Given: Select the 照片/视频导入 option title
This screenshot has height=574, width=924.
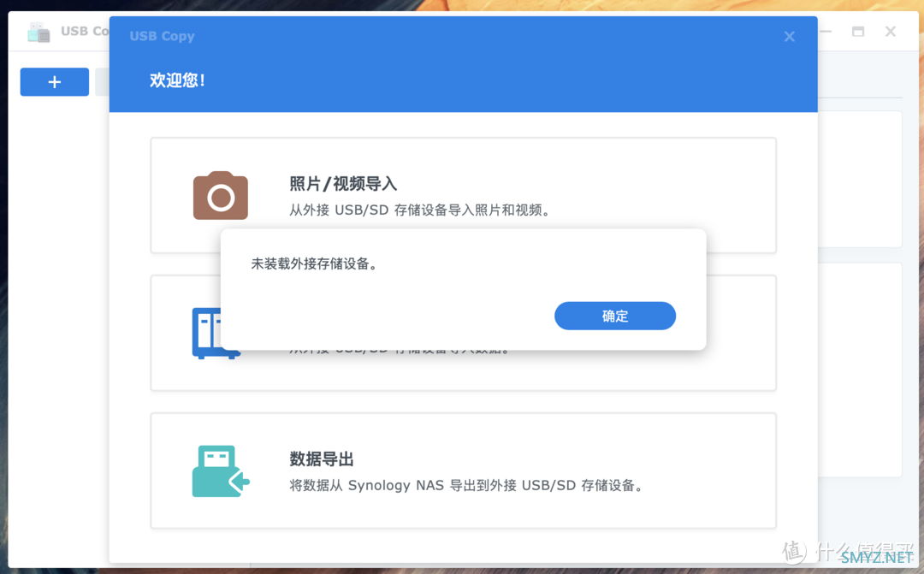Looking at the screenshot, I should pos(343,184).
